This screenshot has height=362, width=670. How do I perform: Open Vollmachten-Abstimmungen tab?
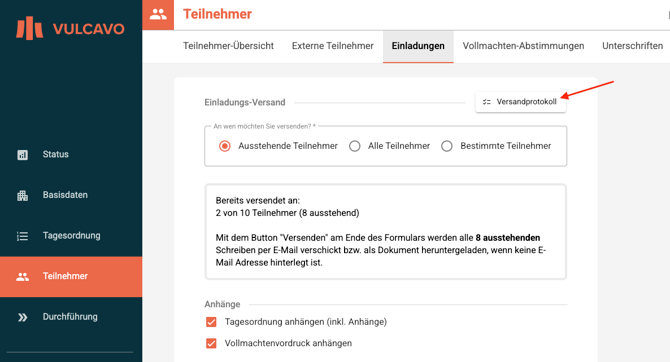(523, 46)
